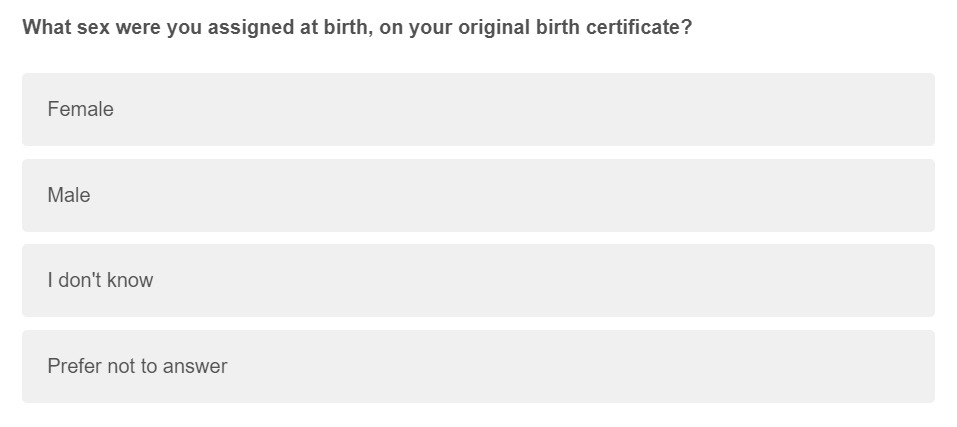
Task: Mark Female on the survey
Action: coord(478,109)
